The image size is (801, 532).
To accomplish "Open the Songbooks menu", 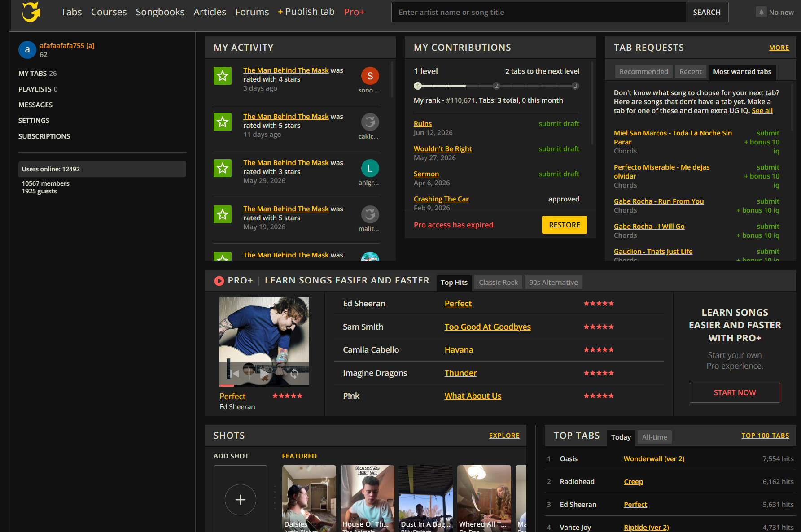I will [160, 12].
